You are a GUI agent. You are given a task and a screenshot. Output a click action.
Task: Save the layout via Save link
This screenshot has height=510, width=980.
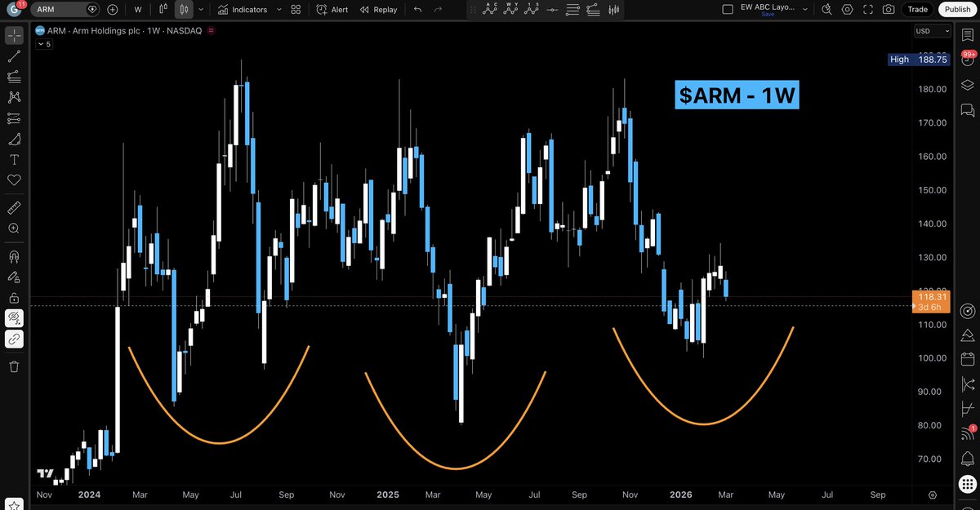(768, 15)
